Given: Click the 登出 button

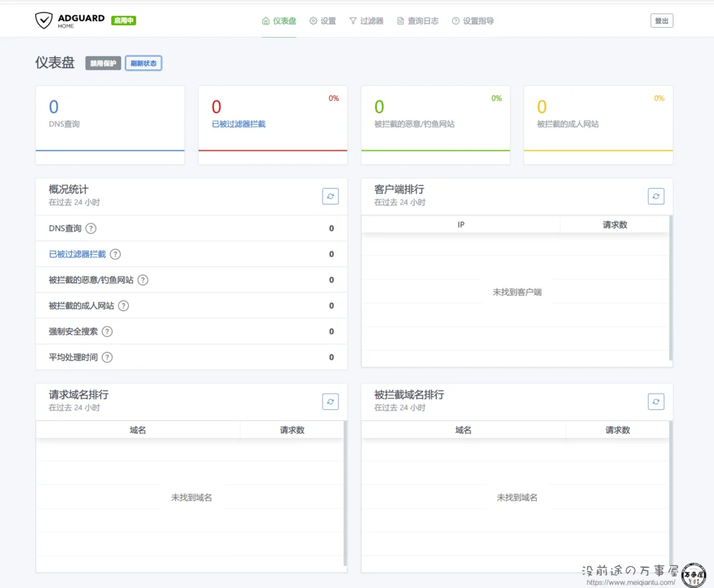Looking at the screenshot, I should pos(662,21).
